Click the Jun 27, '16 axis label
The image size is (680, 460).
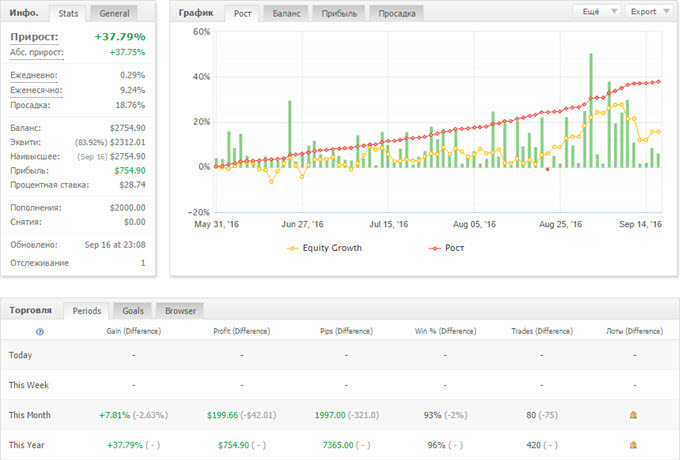coord(302,224)
